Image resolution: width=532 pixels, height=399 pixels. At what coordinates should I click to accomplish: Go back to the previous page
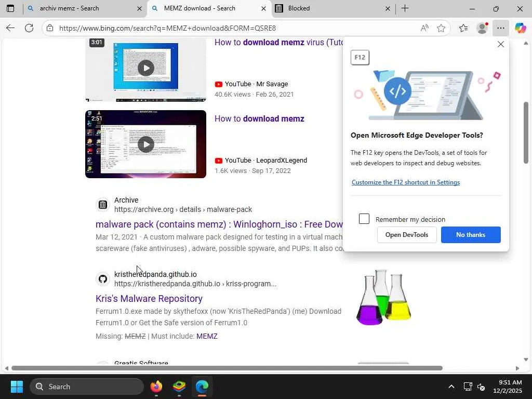pos(10,28)
